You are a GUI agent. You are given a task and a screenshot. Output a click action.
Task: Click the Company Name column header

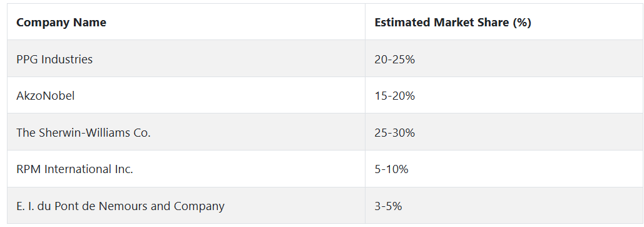click(61, 22)
